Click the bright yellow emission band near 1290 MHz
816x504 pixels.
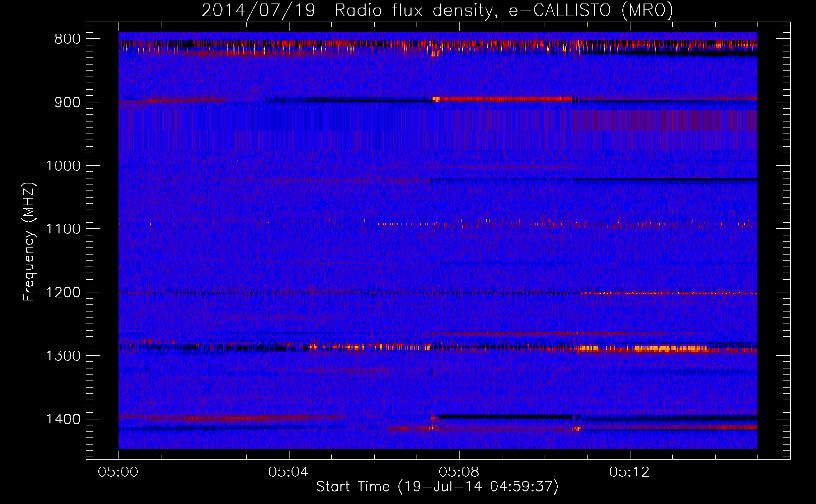pyautogui.click(x=643, y=348)
